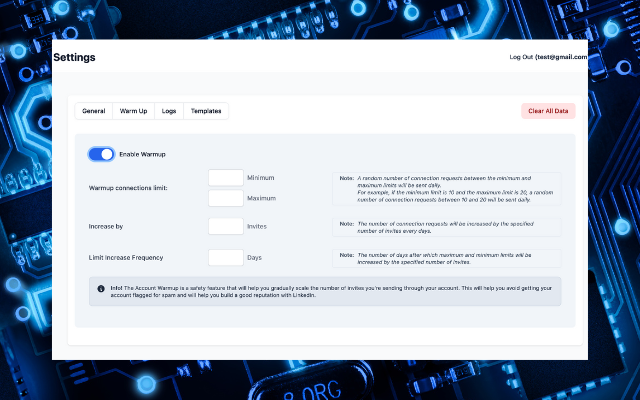Click the Increase by Invites input
The width and height of the screenshot is (640, 400).
[226, 226]
